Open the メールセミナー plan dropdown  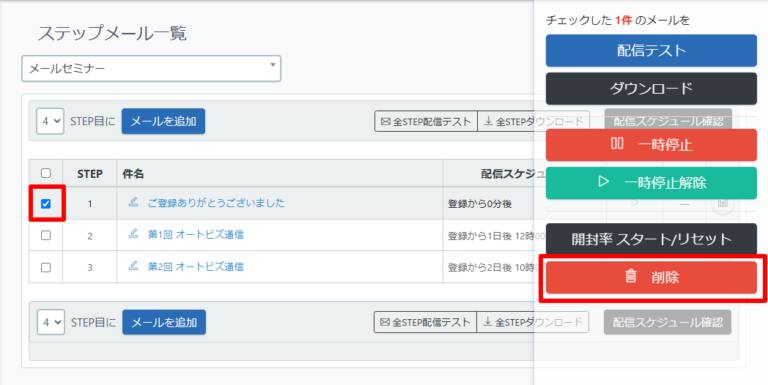click(151, 69)
